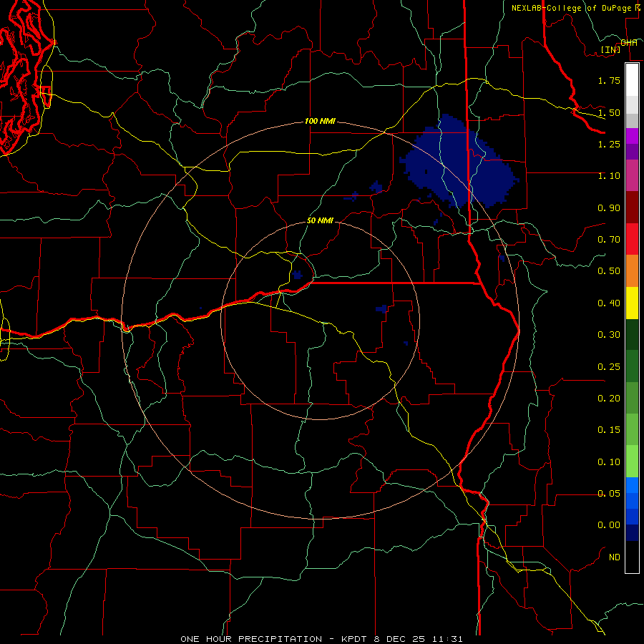The image size is (644, 644).
Task: Pick the black ND swatch in legend
Action: 633,557
